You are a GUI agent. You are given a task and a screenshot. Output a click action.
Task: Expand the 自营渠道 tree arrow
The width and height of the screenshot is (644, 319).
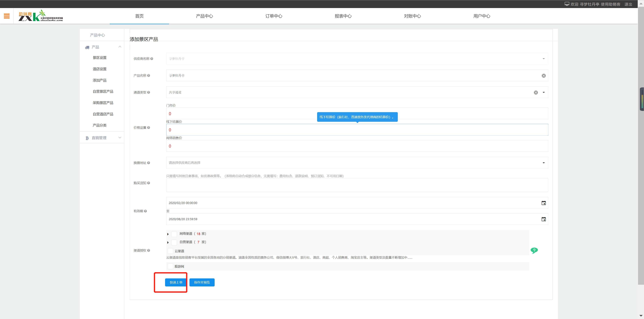pos(168,242)
